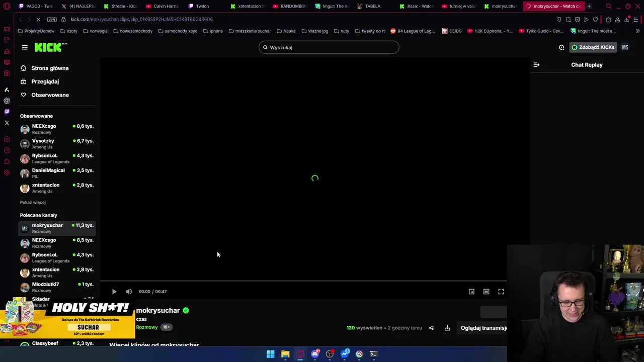Viewport: 644px width, 362px height.
Task: Toggle the VPN badge
Action: 52,19
